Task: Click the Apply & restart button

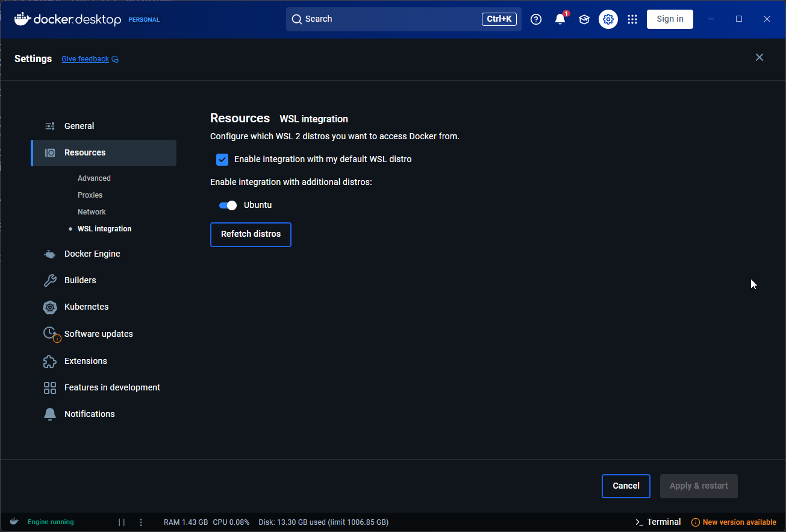Action: [699, 486]
